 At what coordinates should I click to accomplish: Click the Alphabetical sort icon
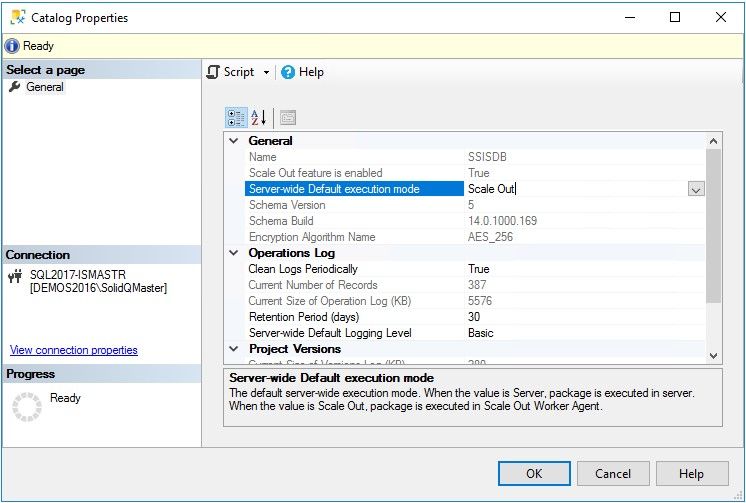(258, 118)
